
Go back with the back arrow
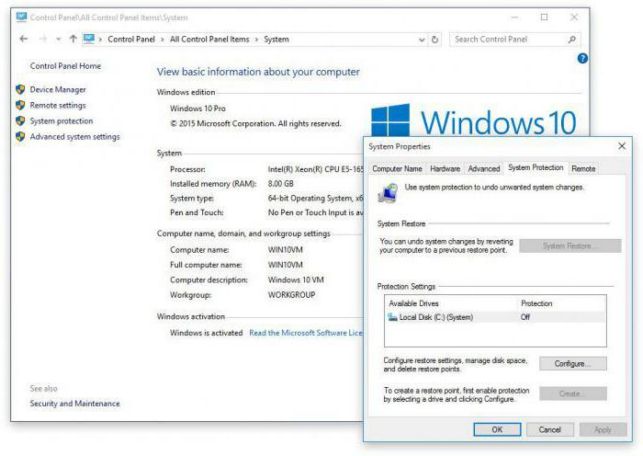(x=23, y=39)
